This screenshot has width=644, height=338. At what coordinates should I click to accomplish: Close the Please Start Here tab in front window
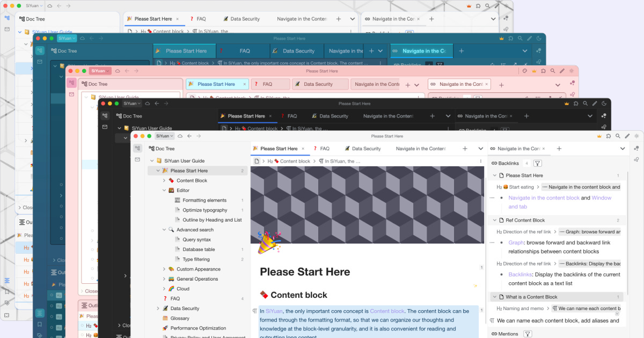[303, 149]
